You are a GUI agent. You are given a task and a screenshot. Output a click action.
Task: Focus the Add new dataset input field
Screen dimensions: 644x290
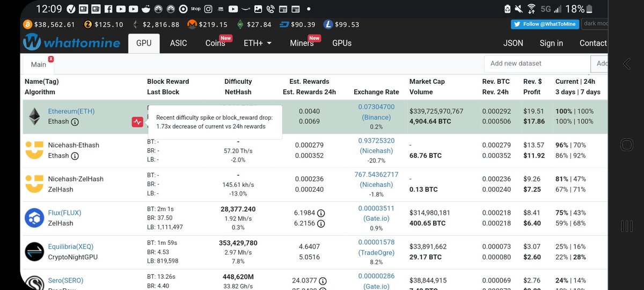point(537,63)
